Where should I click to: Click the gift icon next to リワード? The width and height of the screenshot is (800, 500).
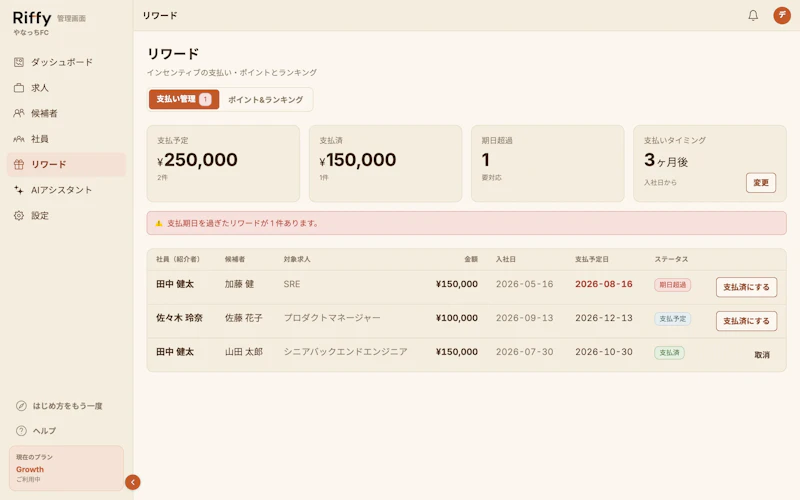tap(19, 164)
